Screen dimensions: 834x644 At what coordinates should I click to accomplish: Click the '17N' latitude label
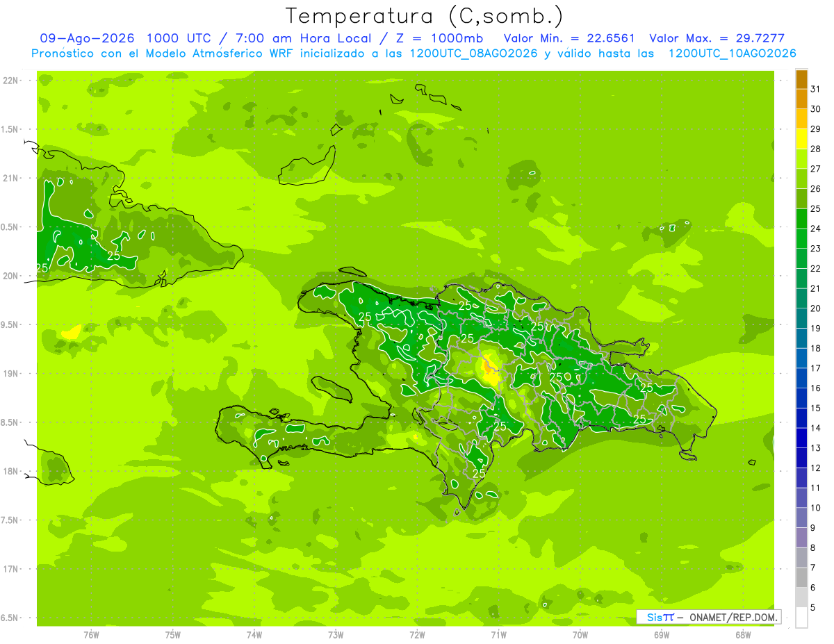click(x=12, y=569)
